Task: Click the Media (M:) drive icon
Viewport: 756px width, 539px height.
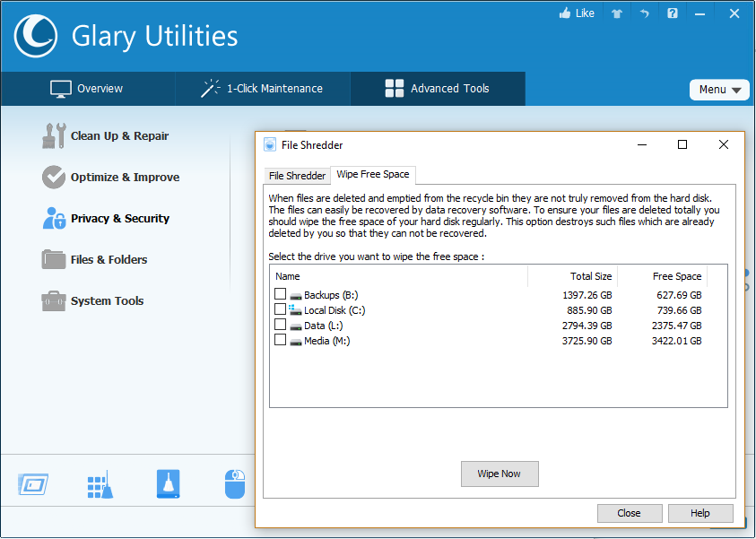Action: point(296,342)
